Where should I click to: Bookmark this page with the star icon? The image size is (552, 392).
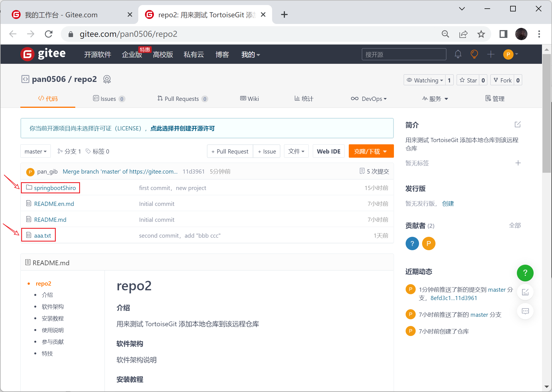tap(481, 34)
